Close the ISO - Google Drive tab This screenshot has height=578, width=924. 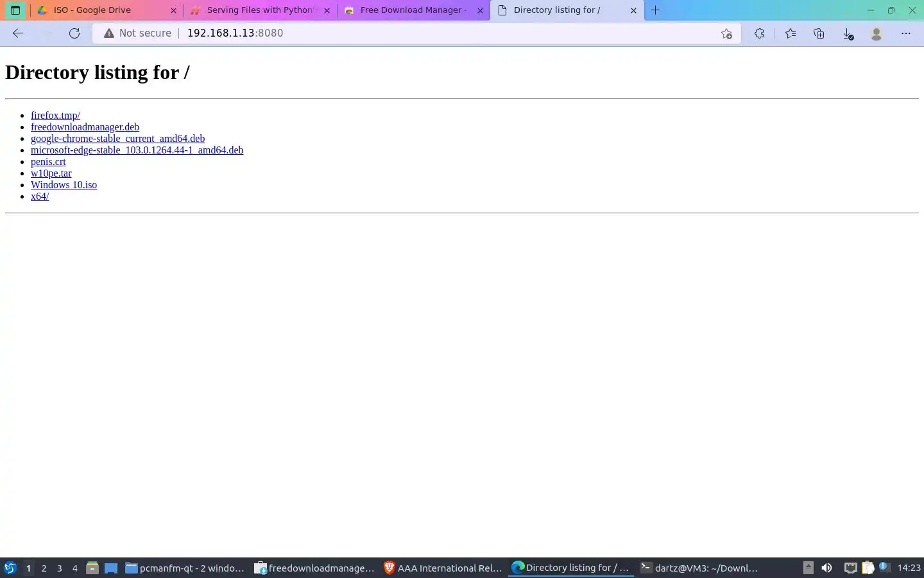coord(173,10)
